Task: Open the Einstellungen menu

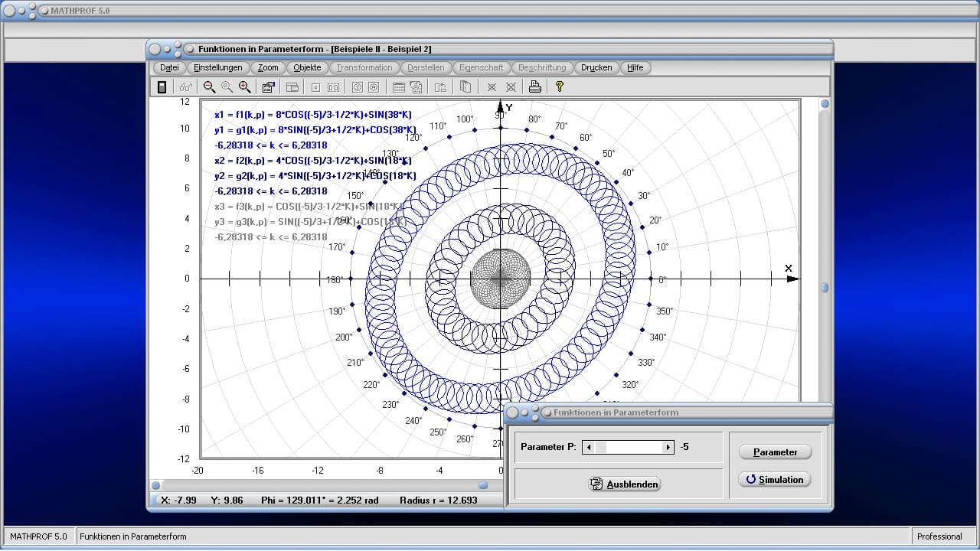Action: point(218,67)
